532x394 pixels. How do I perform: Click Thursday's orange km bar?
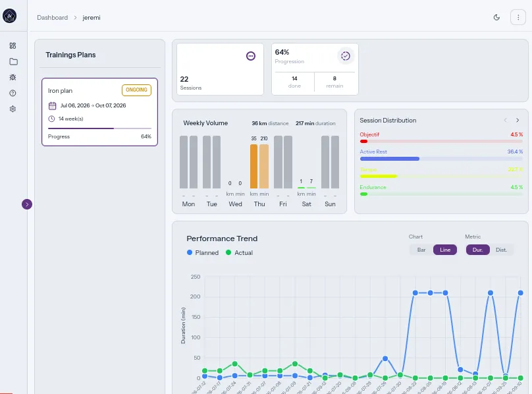[253, 167]
